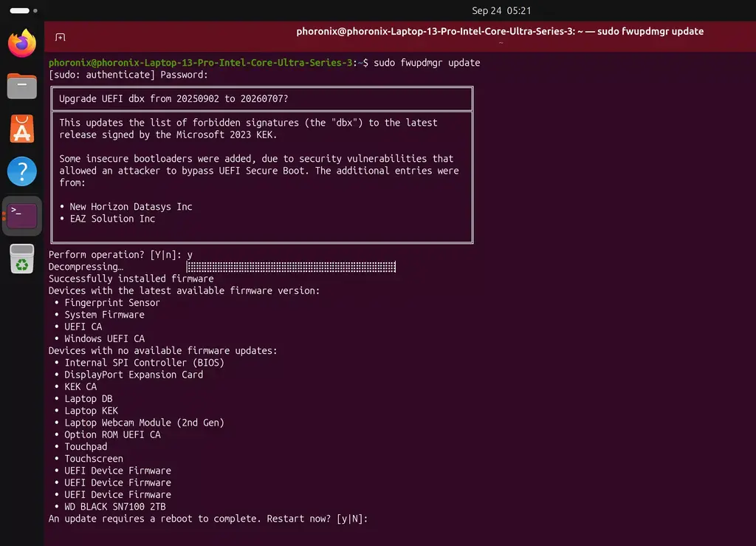Click 'Devices with the latest available firmware' line
This screenshot has width=756, height=546.
(x=184, y=291)
